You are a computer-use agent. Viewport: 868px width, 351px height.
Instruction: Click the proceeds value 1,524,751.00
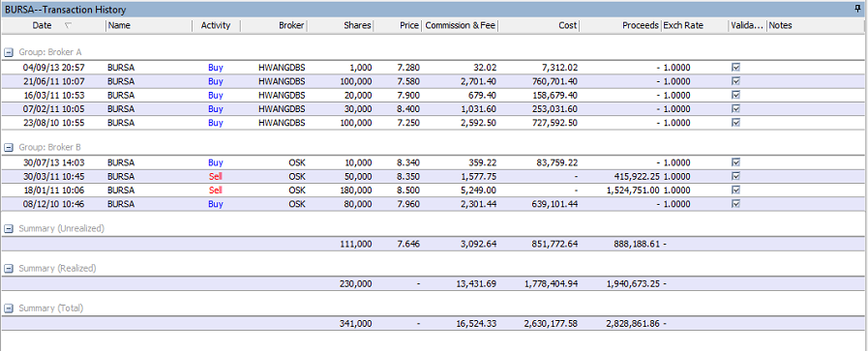tap(633, 190)
